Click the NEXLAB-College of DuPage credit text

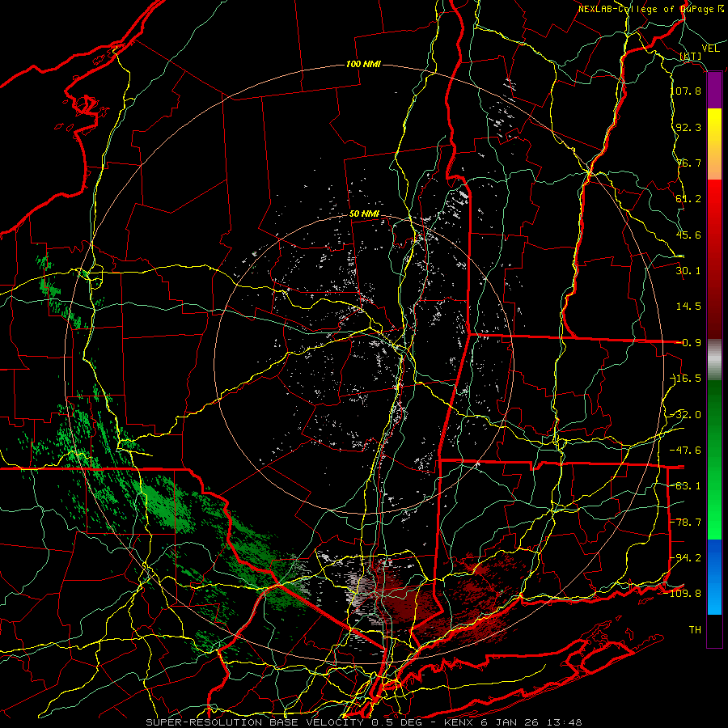click(x=645, y=9)
